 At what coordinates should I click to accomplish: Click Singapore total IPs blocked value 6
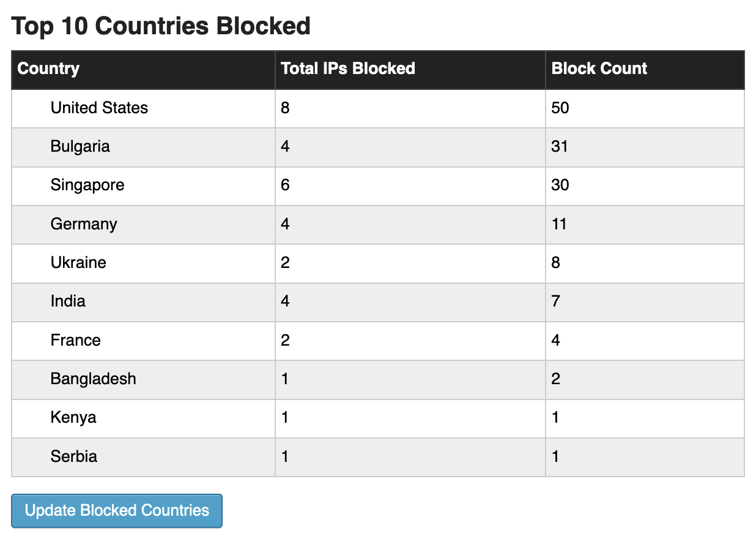click(x=285, y=185)
